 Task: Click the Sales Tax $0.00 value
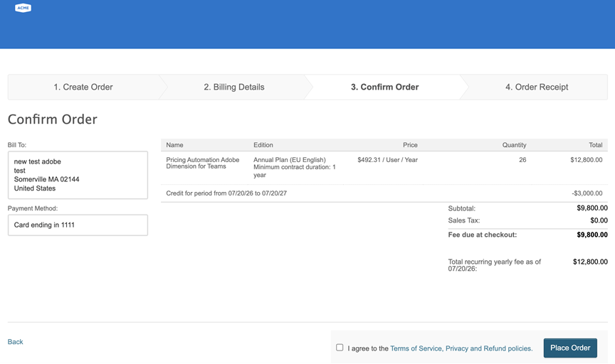click(x=599, y=220)
